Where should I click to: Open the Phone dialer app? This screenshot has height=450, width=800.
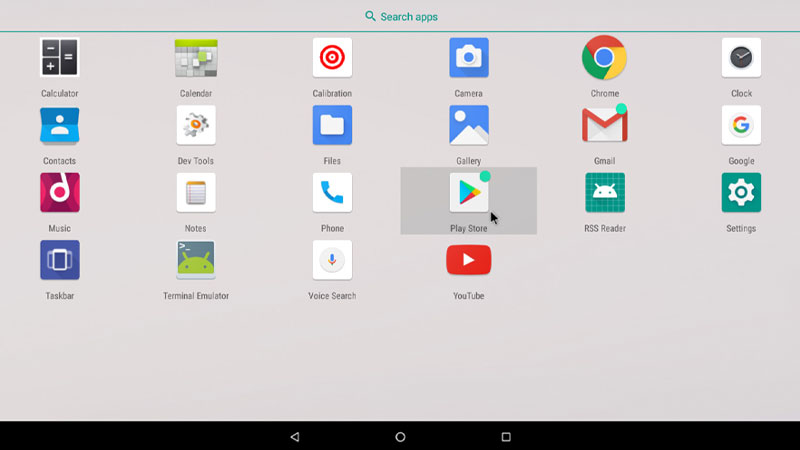(332, 192)
